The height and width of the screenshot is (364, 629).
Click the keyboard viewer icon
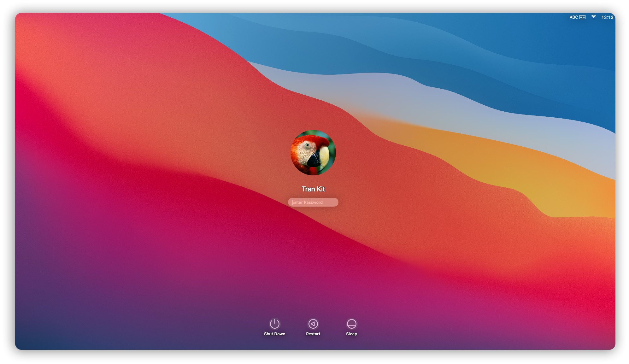coord(582,17)
